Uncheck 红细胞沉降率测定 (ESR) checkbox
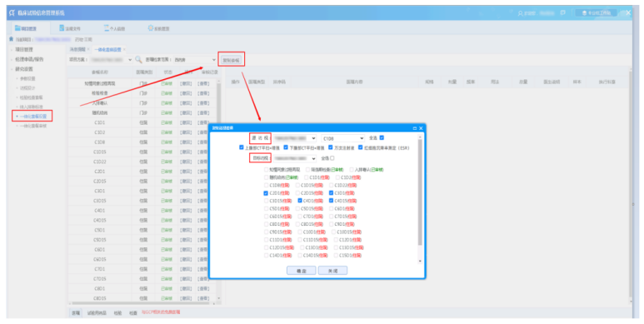Screen dimensions: 644x324 point(360,147)
